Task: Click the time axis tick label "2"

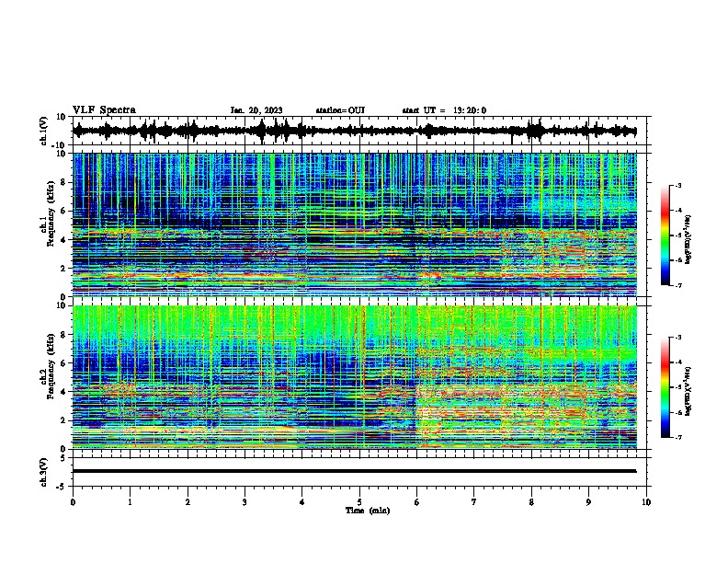Action: pos(188,502)
